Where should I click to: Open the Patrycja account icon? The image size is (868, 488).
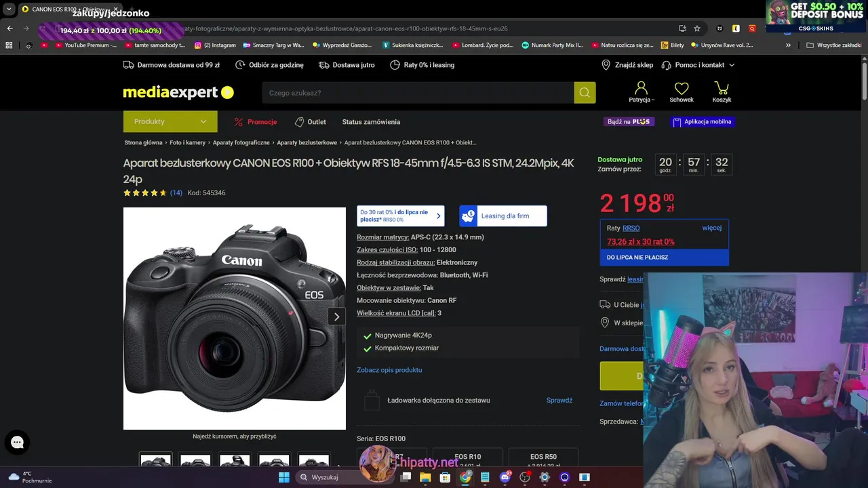click(x=641, y=88)
